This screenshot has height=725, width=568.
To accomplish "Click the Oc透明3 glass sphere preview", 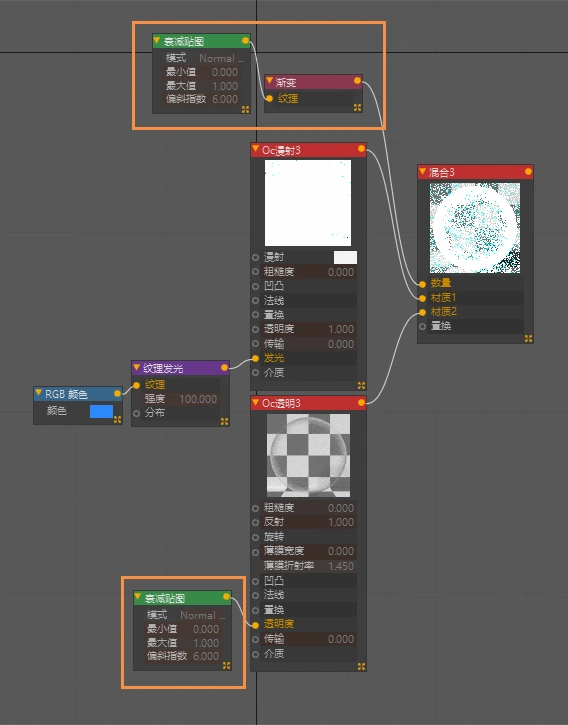I will click(x=309, y=455).
